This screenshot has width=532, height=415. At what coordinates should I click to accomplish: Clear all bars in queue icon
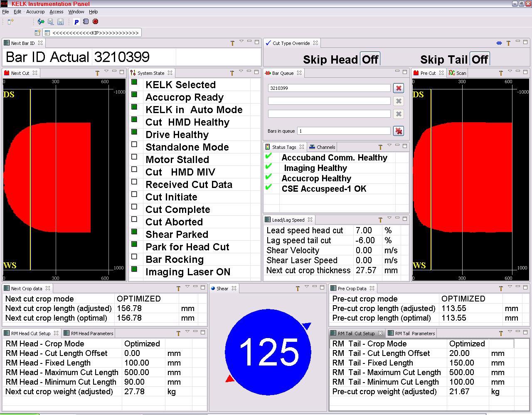pos(399,131)
